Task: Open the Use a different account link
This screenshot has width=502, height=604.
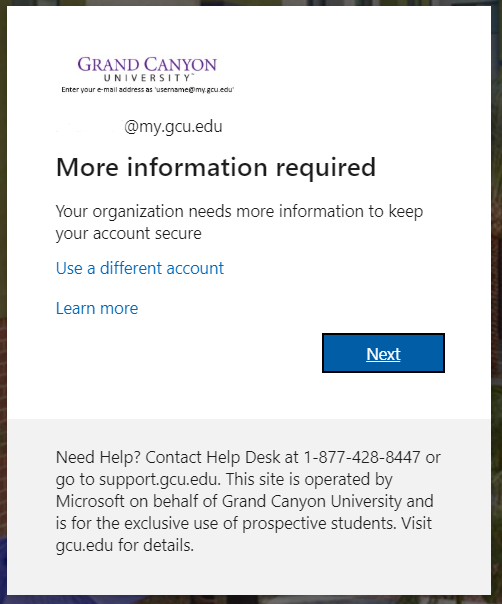Action: click(x=140, y=268)
